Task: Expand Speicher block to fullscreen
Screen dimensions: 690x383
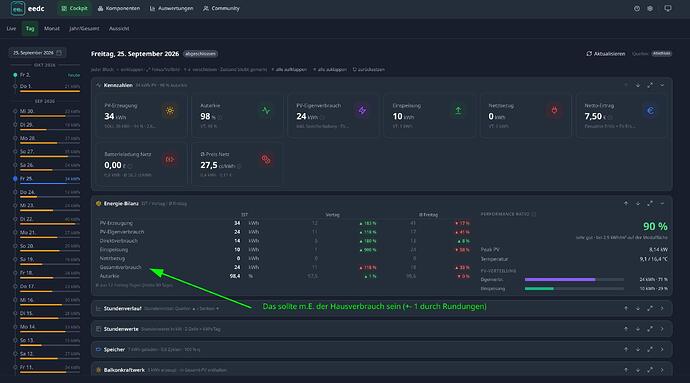Action: point(650,349)
